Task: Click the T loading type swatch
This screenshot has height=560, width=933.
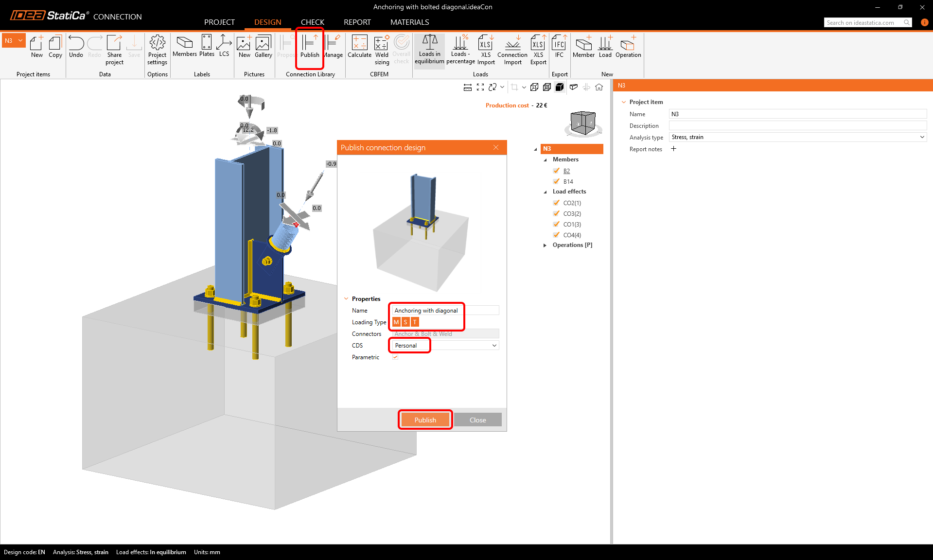Action: [x=414, y=322]
